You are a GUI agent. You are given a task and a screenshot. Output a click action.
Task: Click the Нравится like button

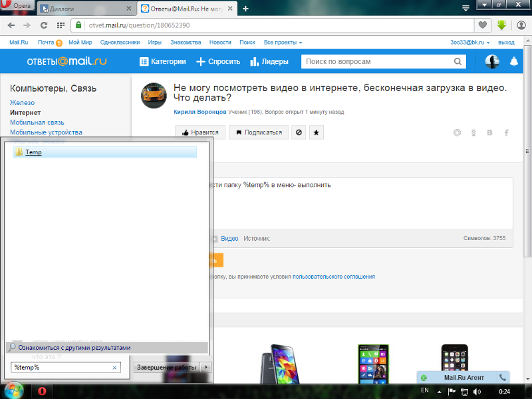pos(200,132)
